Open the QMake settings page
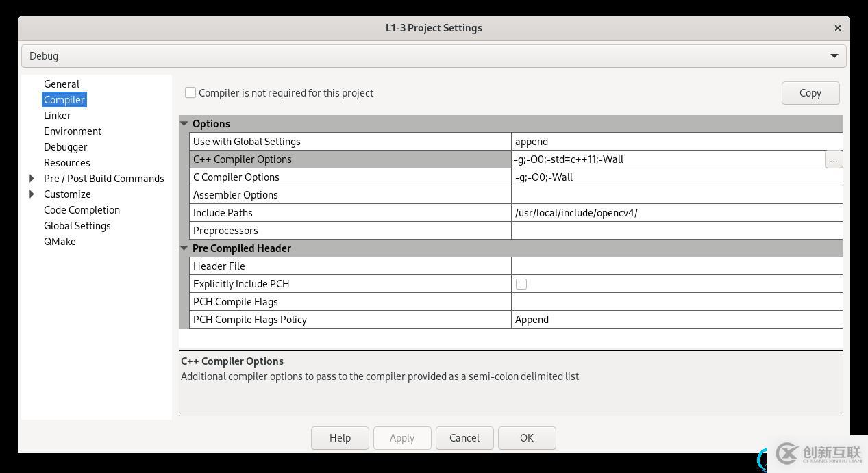The height and width of the screenshot is (473, 868). pyautogui.click(x=60, y=242)
